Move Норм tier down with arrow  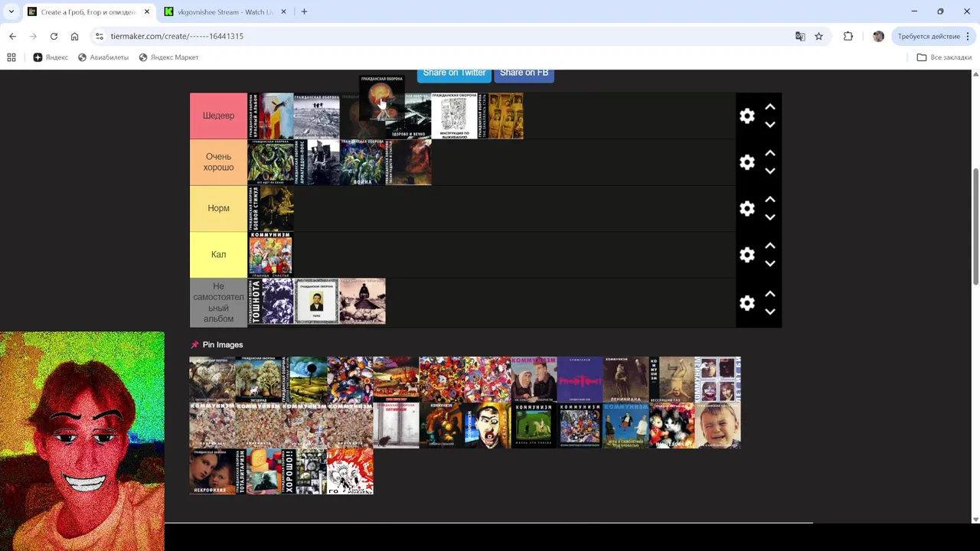coord(770,217)
